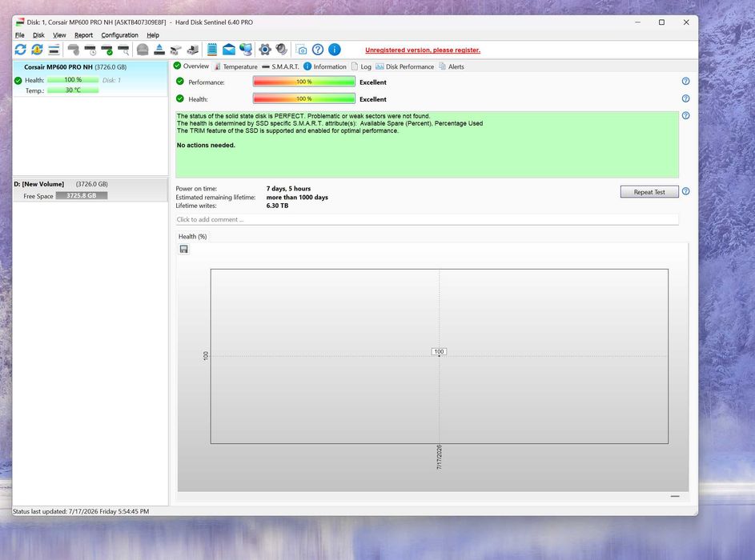Click the 'Click to add comment' field
The width and height of the screenshot is (755, 560).
point(427,219)
